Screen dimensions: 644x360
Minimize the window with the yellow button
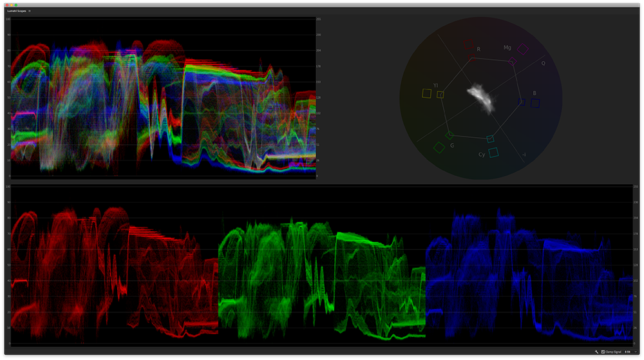12,5
